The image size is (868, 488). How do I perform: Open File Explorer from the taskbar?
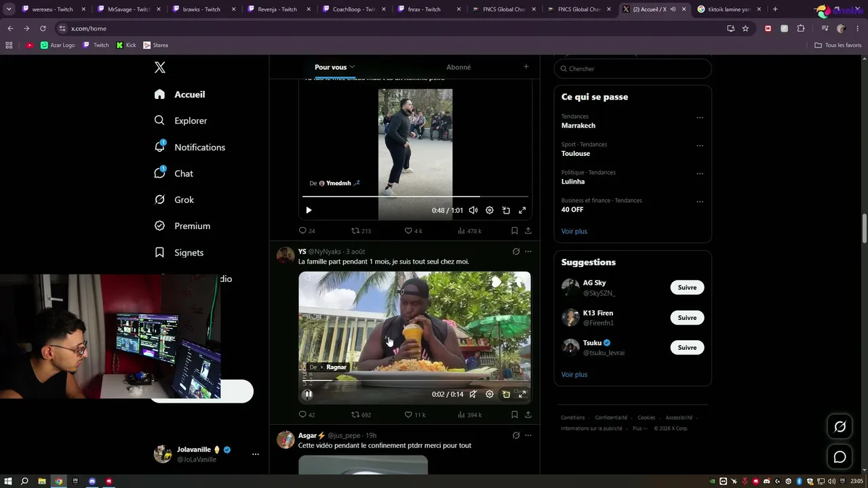pos(42,481)
